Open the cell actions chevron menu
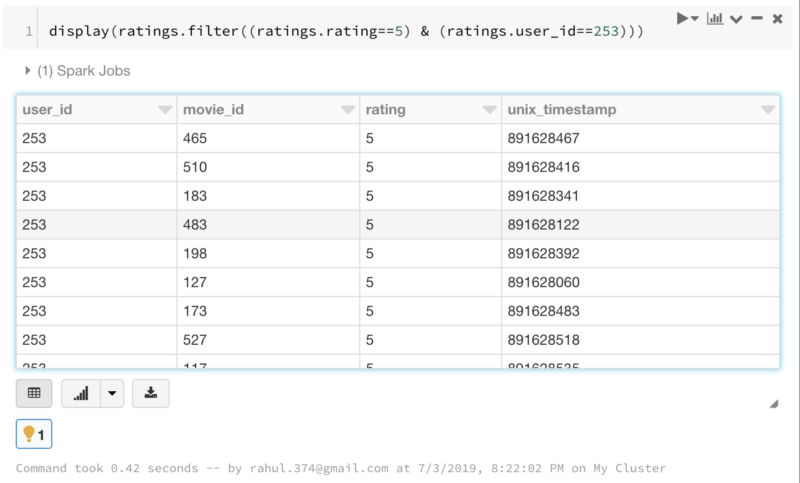 (x=737, y=19)
